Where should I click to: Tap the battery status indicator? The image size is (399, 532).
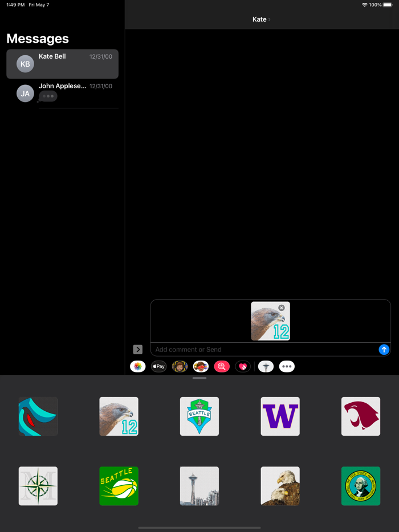(x=388, y=5)
